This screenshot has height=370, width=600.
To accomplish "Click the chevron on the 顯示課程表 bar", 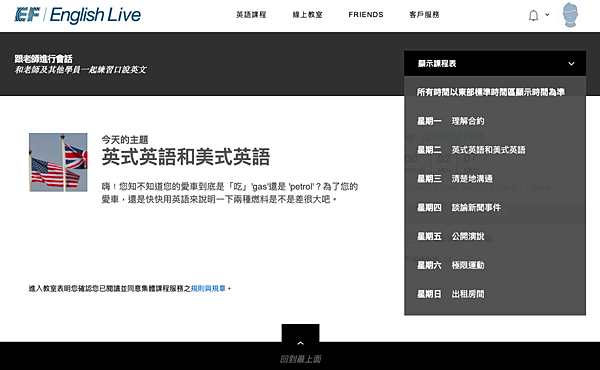I will (x=571, y=64).
